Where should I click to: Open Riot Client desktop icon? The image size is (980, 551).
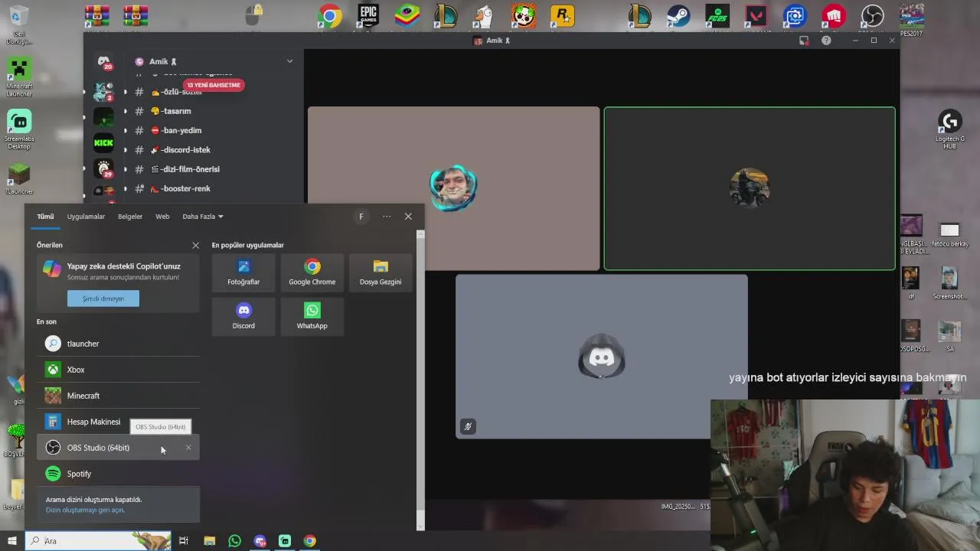click(x=833, y=17)
